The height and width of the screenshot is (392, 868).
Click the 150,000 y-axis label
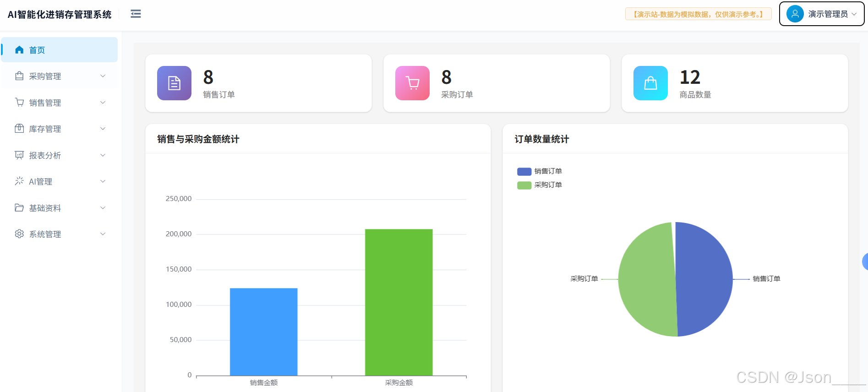179,269
